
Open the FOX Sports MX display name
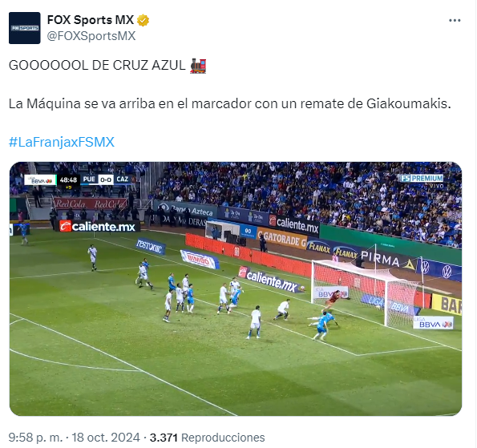point(91,20)
